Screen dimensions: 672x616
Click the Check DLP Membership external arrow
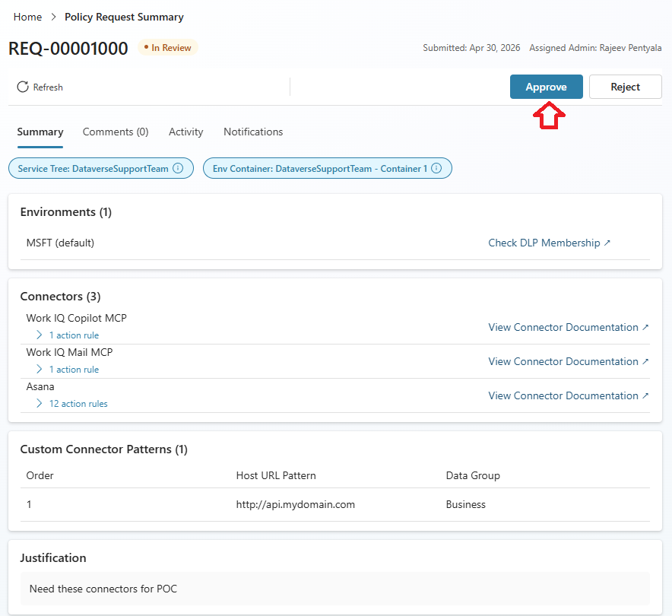click(x=607, y=243)
